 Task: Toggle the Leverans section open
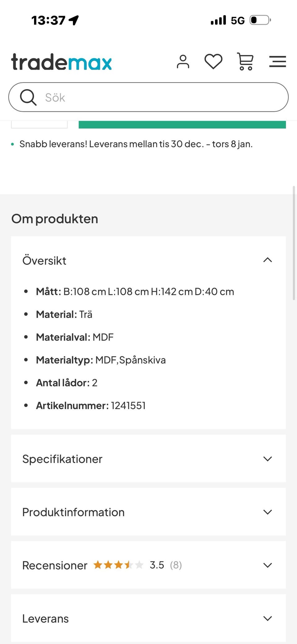pos(148,618)
